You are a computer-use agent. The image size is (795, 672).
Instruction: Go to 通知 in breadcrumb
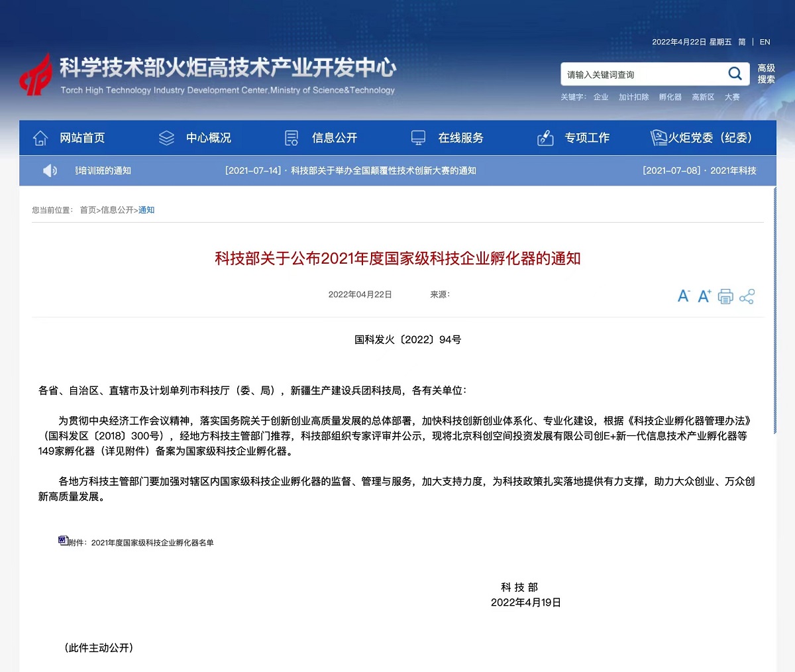pos(146,210)
